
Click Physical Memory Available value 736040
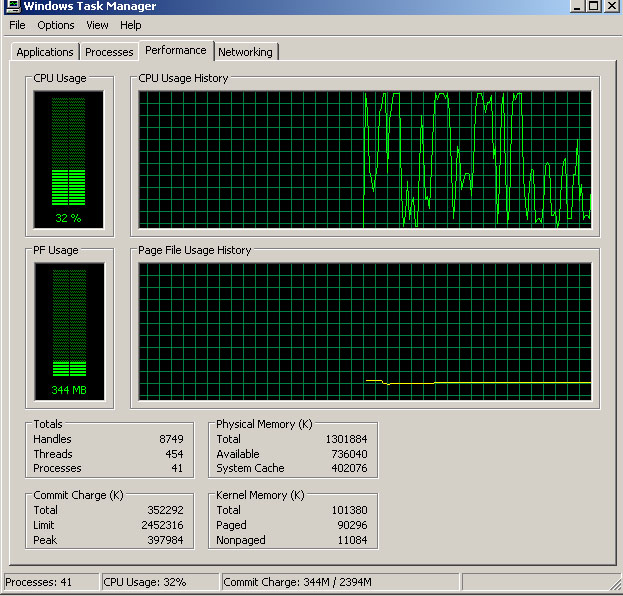click(349, 454)
